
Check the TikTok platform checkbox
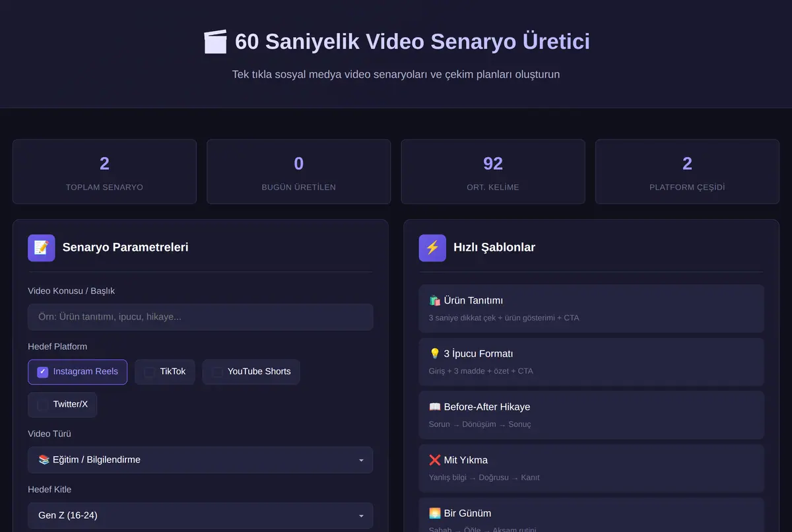point(150,372)
